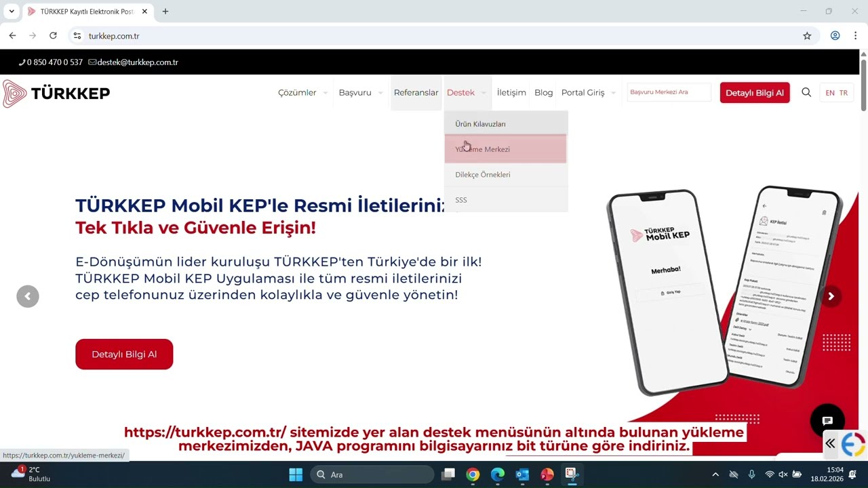This screenshot has height=488, width=868.
Task: View site information icon in address bar
Action: pos(77,36)
